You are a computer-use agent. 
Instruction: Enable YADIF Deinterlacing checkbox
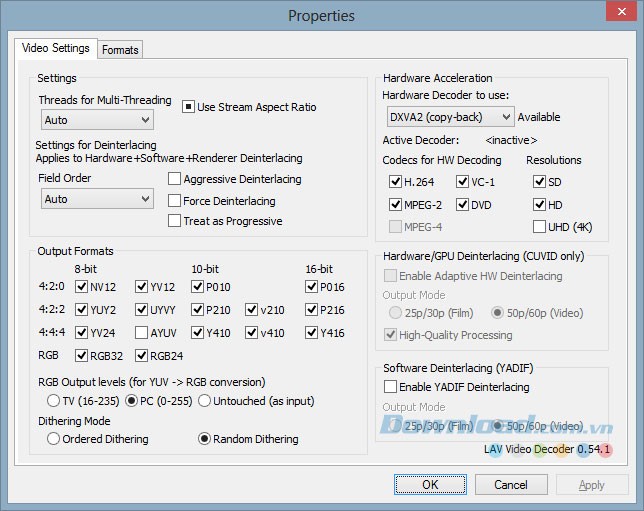click(x=391, y=387)
